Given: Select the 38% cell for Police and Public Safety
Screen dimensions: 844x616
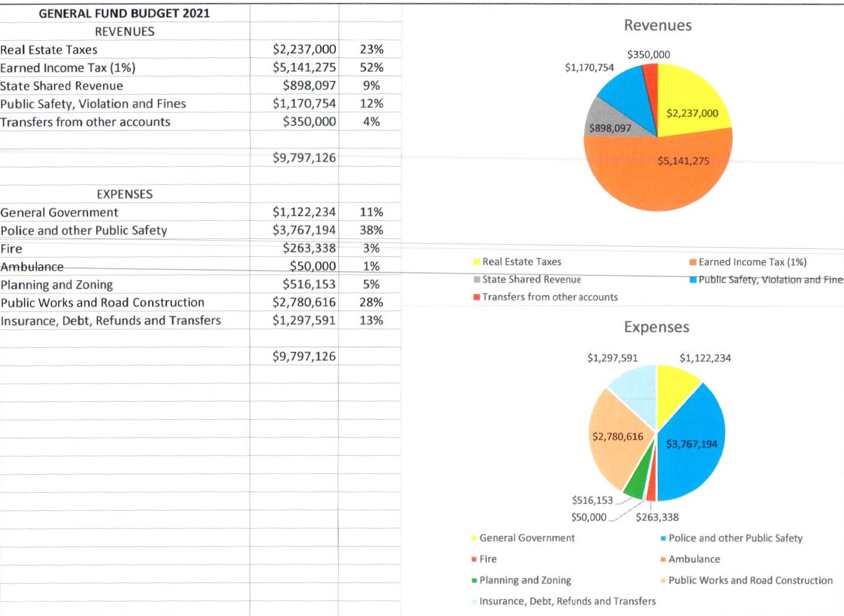Looking at the screenshot, I should (371, 230).
